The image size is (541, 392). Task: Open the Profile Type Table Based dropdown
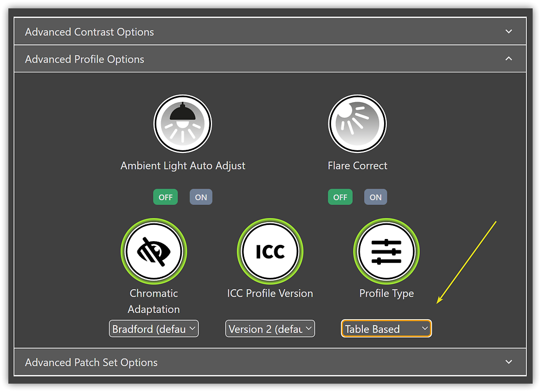386,328
